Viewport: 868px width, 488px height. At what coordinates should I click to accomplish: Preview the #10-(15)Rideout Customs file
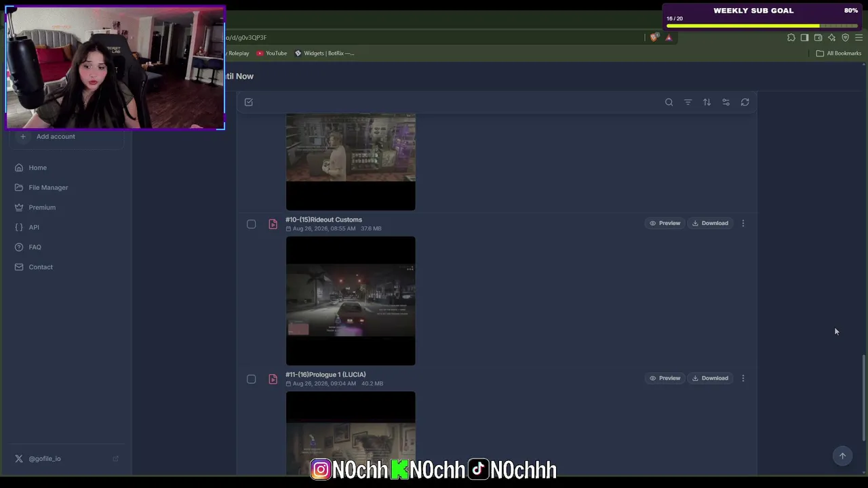[x=665, y=223]
